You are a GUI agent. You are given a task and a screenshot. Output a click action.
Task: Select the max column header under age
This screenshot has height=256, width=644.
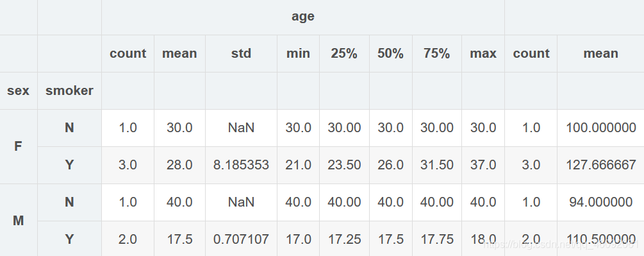(x=483, y=53)
